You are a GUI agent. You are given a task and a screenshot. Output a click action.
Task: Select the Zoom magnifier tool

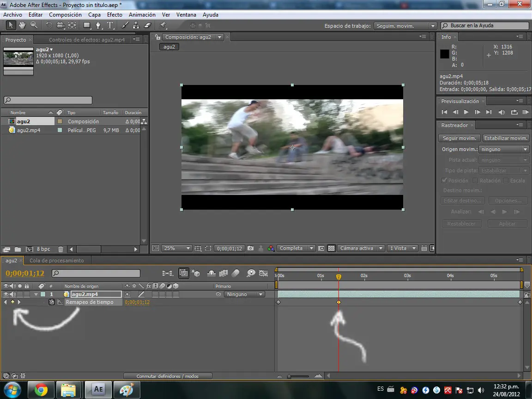pyautogui.click(x=34, y=25)
